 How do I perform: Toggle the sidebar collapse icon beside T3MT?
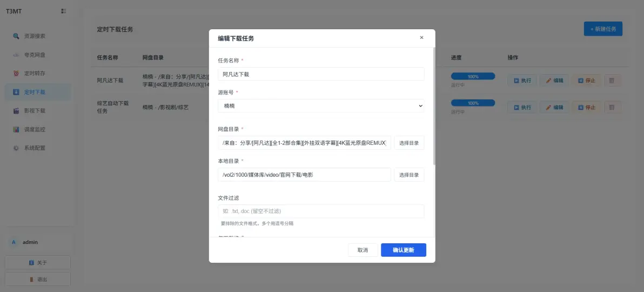(64, 11)
